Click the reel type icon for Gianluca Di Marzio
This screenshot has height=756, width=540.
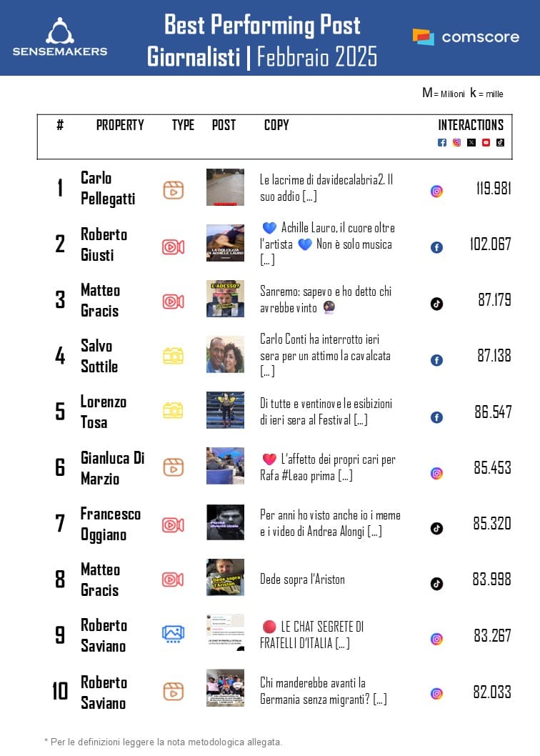click(173, 468)
